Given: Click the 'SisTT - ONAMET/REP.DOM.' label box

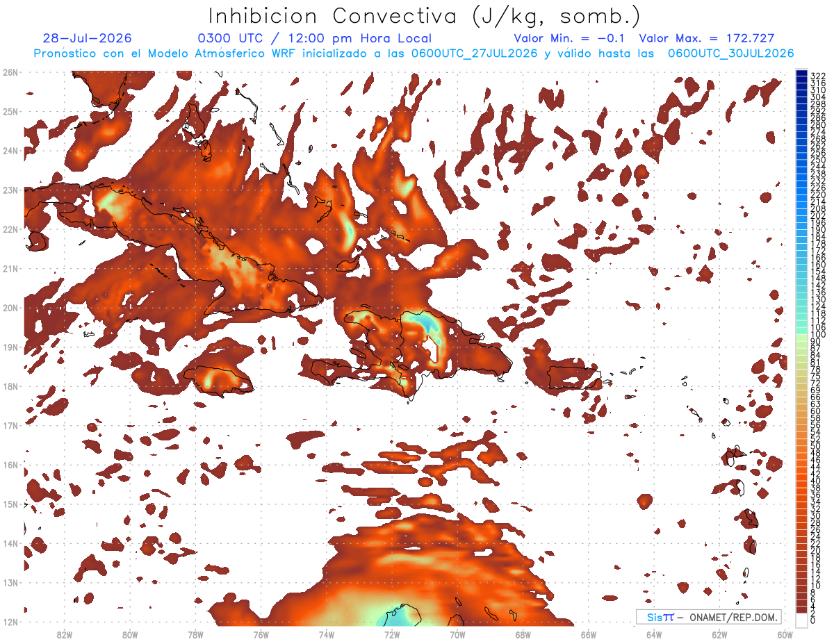Looking at the screenshot, I should click(709, 617).
